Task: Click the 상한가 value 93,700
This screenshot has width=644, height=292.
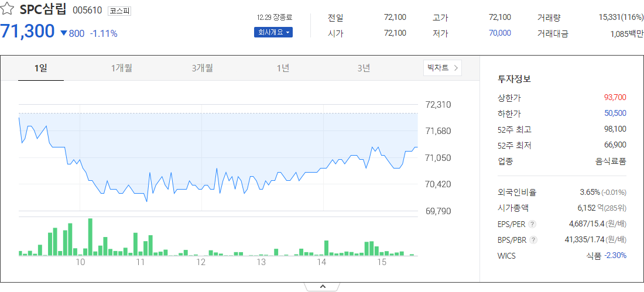Action: pyautogui.click(x=615, y=98)
